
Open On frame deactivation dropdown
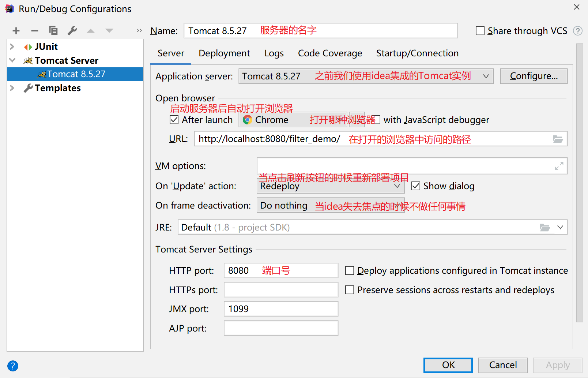click(331, 205)
